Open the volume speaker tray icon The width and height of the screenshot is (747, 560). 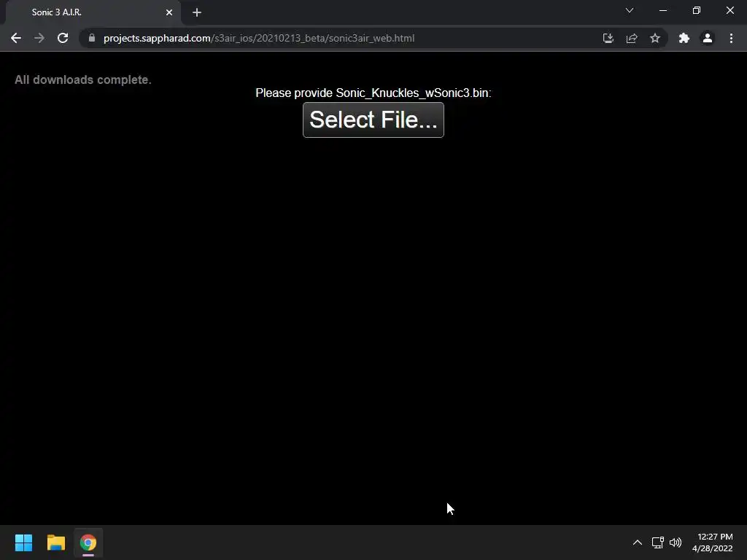pyautogui.click(x=676, y=542)
